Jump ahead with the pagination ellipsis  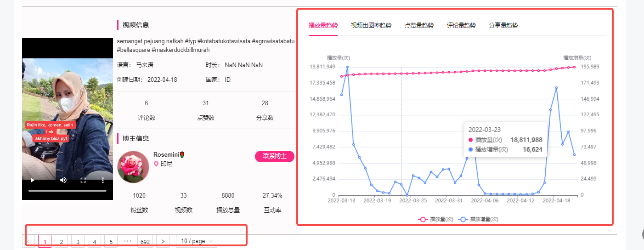tap(127, 241)
